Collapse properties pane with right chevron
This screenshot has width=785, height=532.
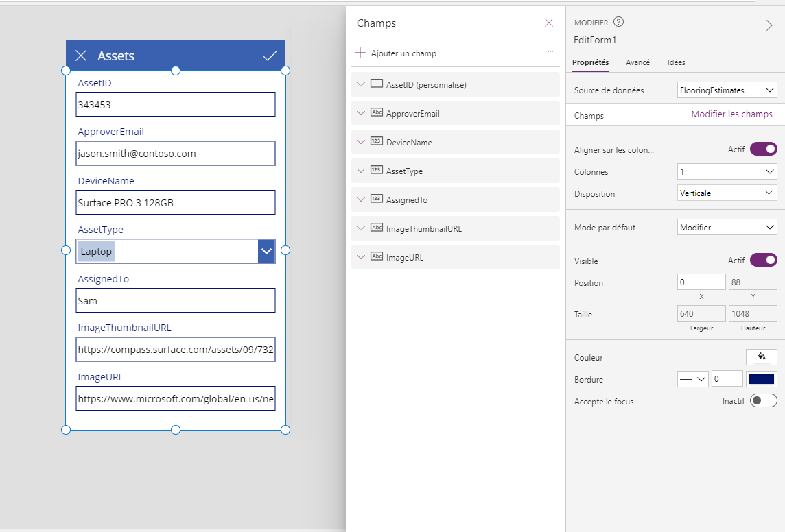769,25
